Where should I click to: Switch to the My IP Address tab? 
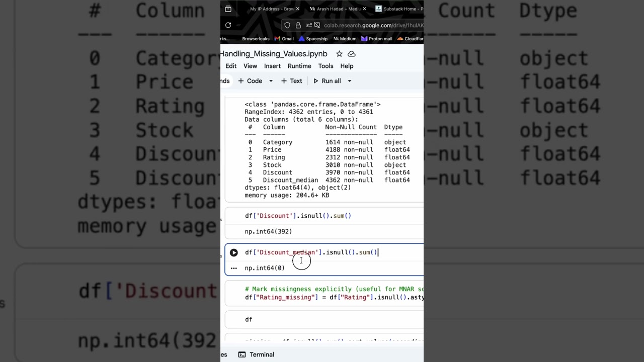pyautogui.click(x=271, y=9)
